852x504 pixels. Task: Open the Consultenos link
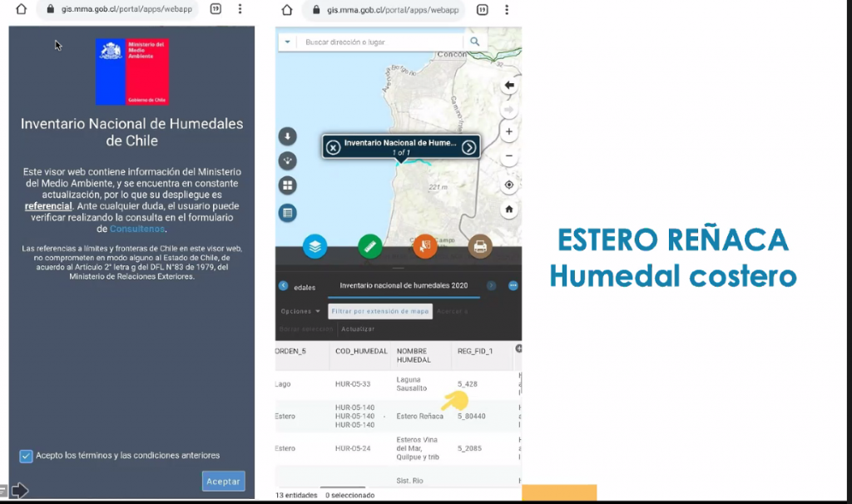pos(137,229)
